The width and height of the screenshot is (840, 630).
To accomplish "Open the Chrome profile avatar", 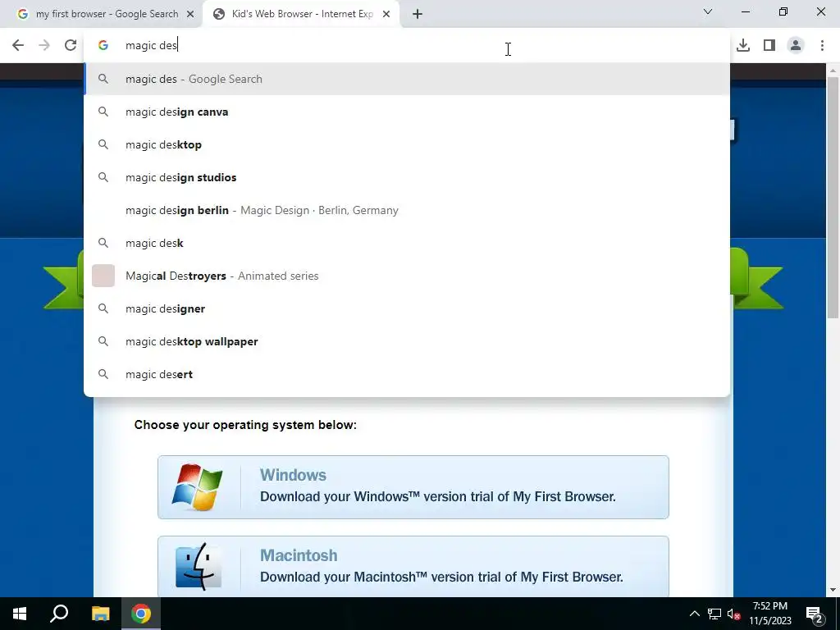I will point(796,46).
